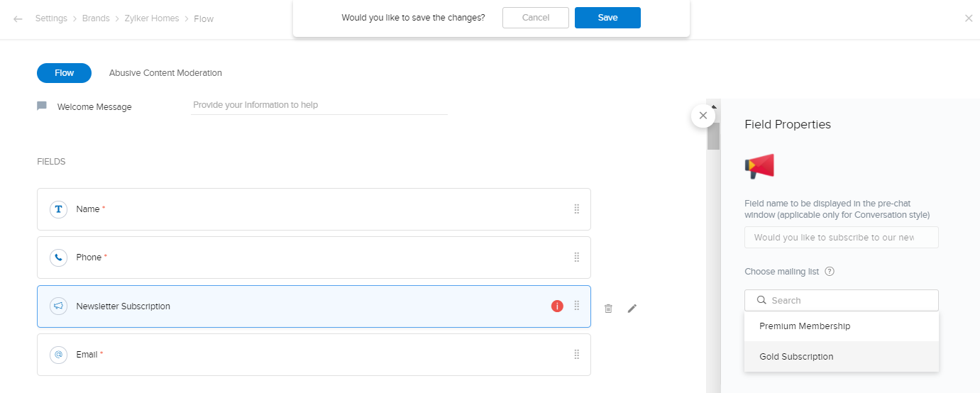Screen dimensions: 980x393
Task: Click the Name field drag handle
Action: [576, 209]
